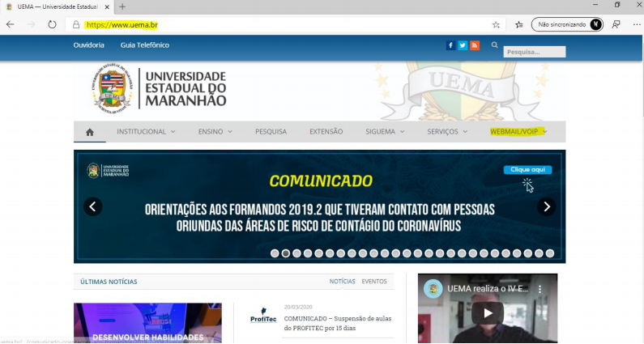Go back with the browser back arrow
644x344 pixels.
point(11,24)
